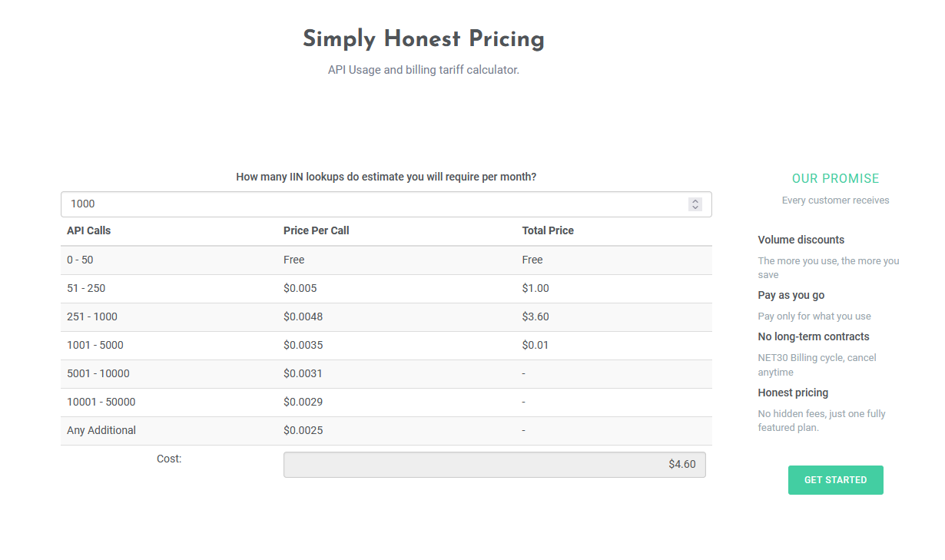Screen dimensions: 945x560
Task: Click the read-only Cost field showing $4.60
Action: [x=494, y=465]
